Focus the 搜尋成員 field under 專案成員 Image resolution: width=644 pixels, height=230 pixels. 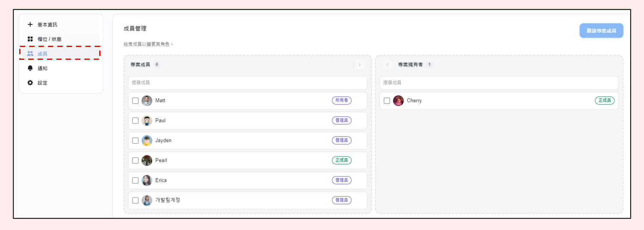(248, 83)
